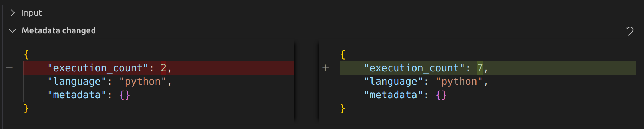The width and height of the screenshot is (644, 129).
Task: Expand the Input section chevron
Action: (x=13, y=13)
